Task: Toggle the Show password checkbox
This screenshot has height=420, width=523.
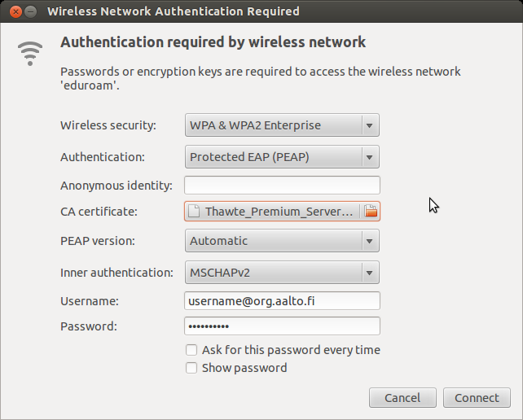Action: [x=191, y=368]
